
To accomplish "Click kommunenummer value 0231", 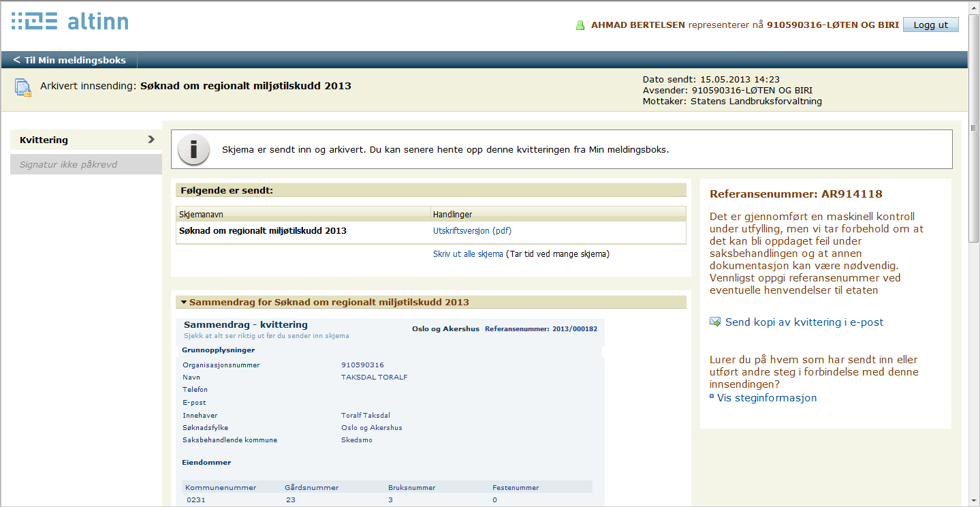I will coord(196,500).
